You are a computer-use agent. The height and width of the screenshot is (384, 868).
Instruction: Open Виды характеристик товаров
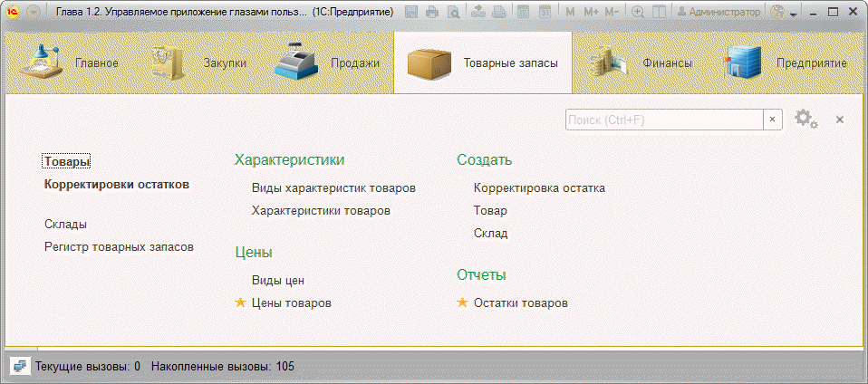coord(333,188)
